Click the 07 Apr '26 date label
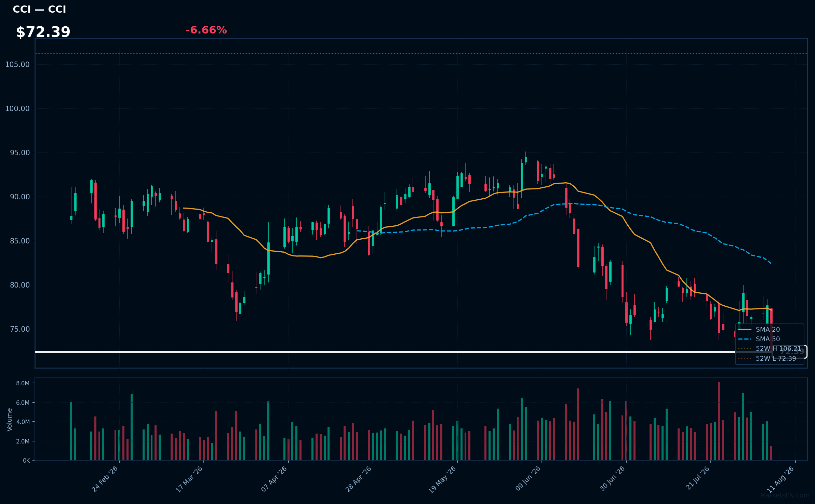815x504 pixels. 274,479
